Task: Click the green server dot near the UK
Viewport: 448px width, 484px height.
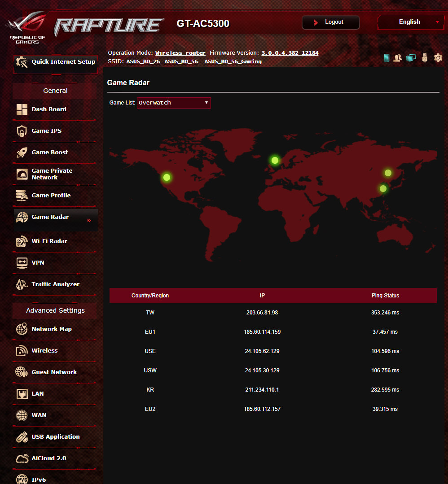Action: [x=275, y=161]
